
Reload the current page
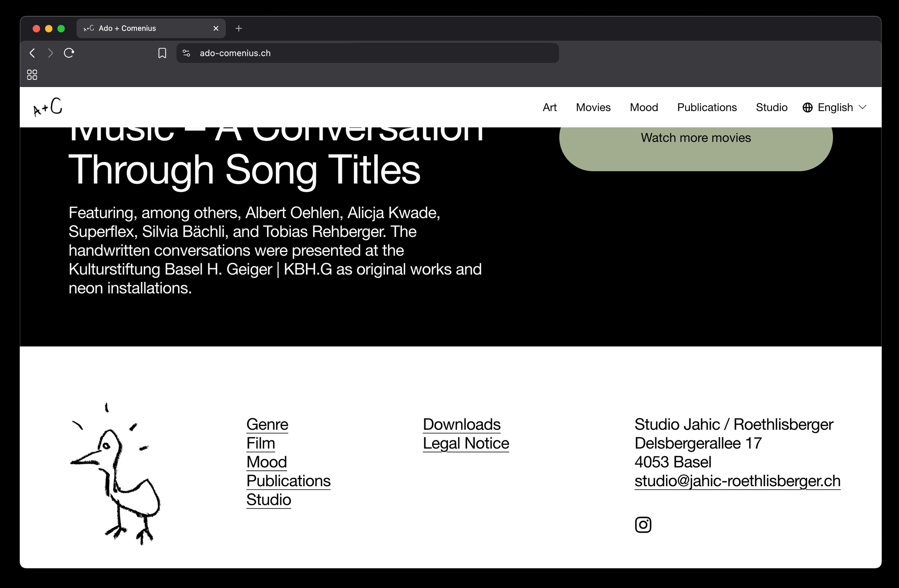point(69,53)
